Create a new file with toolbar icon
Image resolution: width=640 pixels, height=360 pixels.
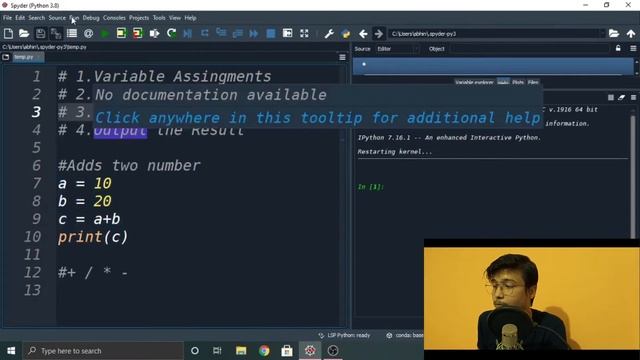tap(8, 33)
